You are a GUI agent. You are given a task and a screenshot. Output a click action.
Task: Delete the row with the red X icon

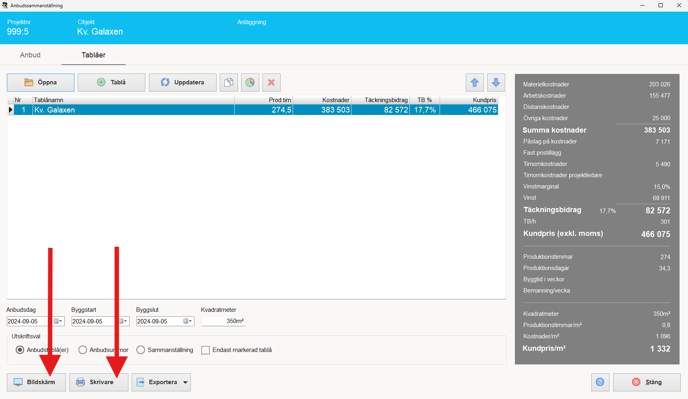point(271,83)
